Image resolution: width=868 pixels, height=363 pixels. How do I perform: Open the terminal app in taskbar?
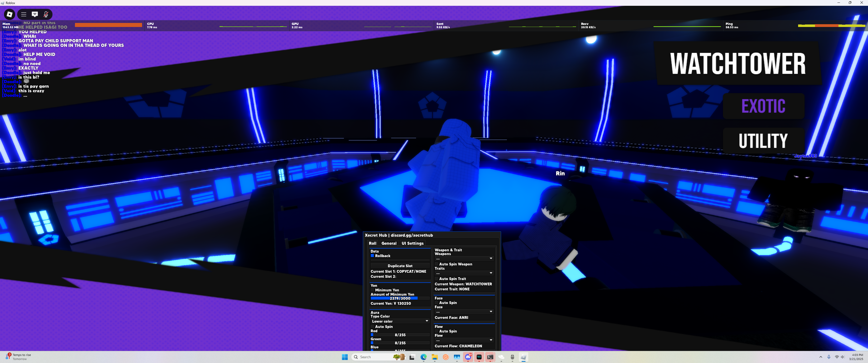pyautogui.click(x=490, y=357)
